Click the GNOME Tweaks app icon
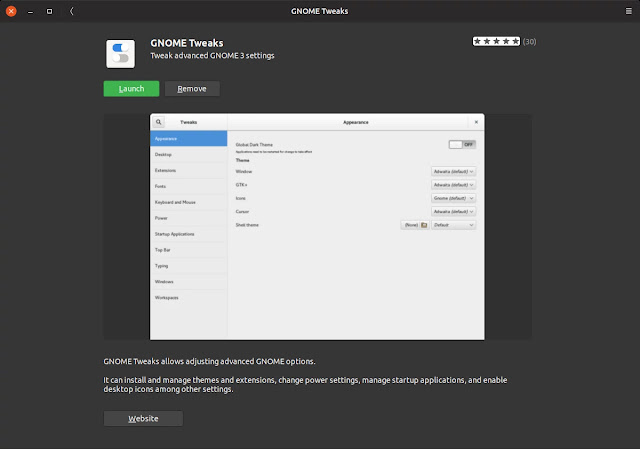 click(x=120, y=53)
